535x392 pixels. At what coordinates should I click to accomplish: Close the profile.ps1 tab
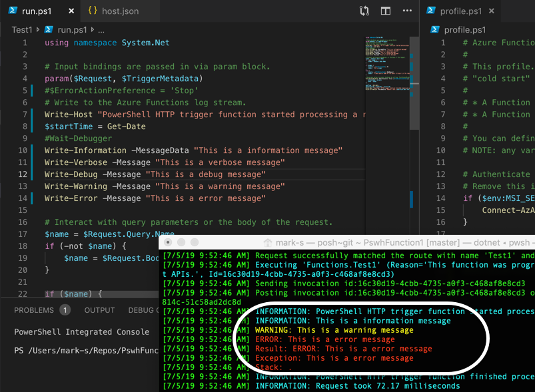pyautogui.click(x=492, y=11)
